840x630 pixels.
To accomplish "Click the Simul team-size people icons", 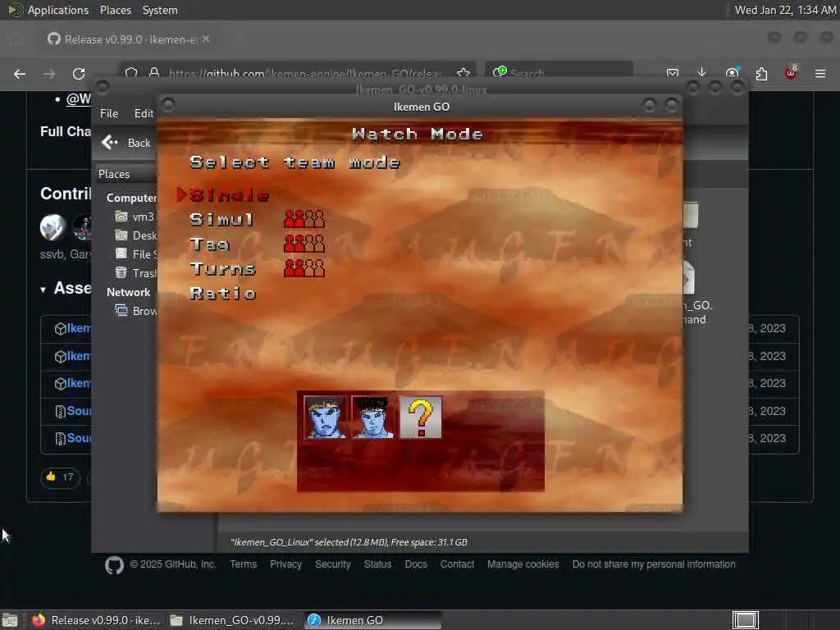I will point(304,219).
